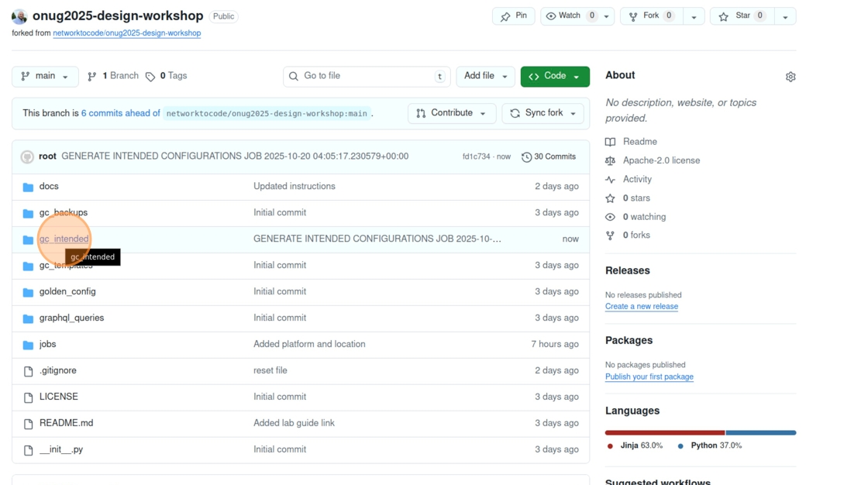Open the 6 commits ahead link

[x=121, y=113]
